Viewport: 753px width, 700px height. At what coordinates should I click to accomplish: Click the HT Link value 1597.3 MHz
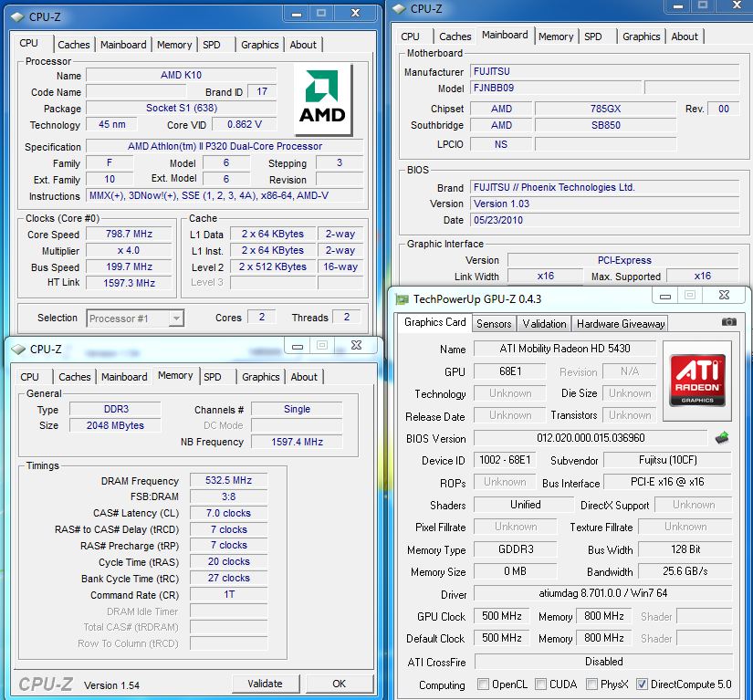coord(129,283)
